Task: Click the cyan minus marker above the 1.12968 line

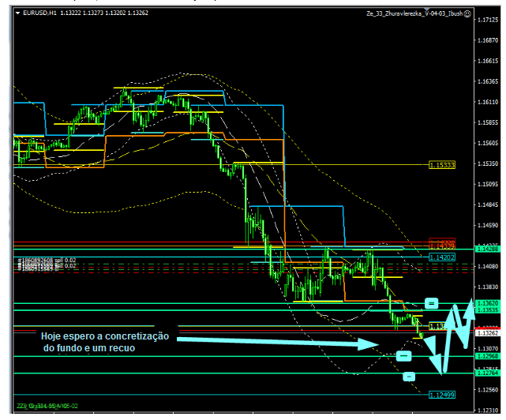Action: coord(403,356)
